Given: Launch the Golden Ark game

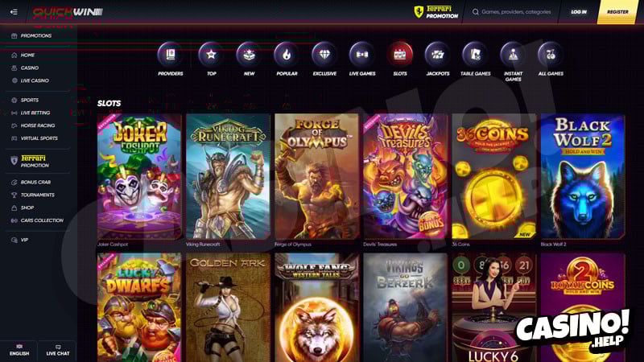Looking at the screenshot, I should 228,307.
